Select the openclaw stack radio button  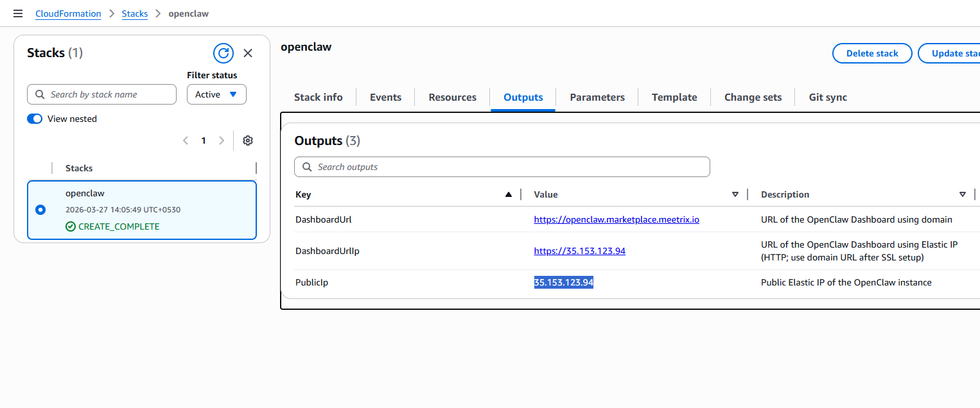click(40, 210)
